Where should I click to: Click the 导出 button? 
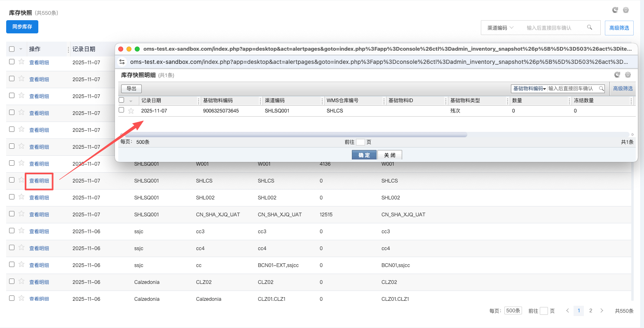(131, 89)
